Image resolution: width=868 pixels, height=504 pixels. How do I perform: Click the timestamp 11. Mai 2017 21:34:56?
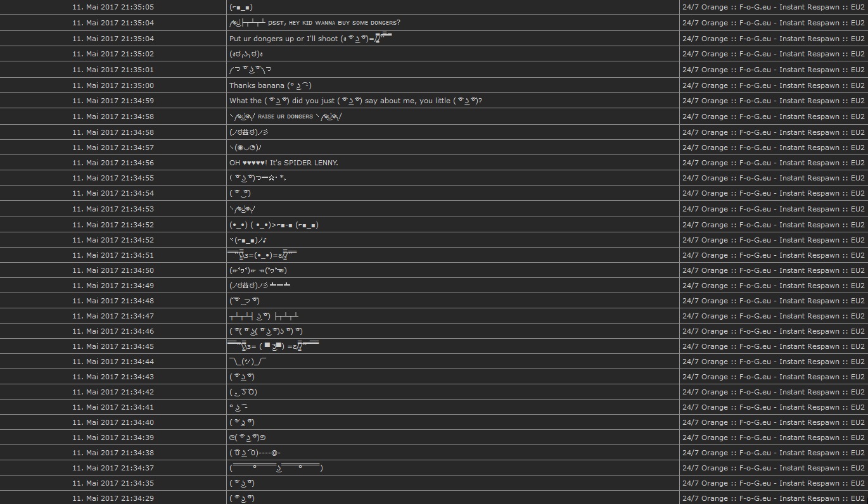[113, 163]
